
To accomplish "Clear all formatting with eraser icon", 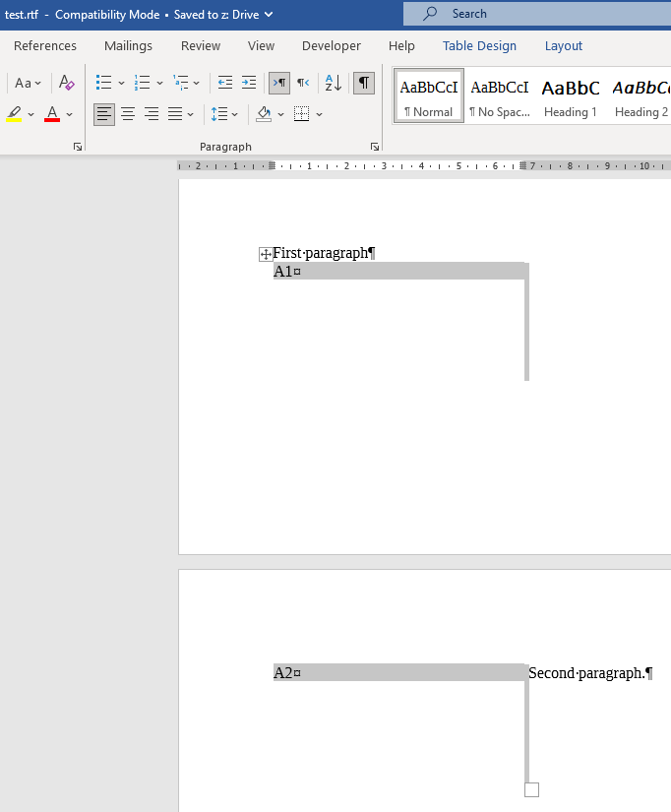I will coord(67,83).
